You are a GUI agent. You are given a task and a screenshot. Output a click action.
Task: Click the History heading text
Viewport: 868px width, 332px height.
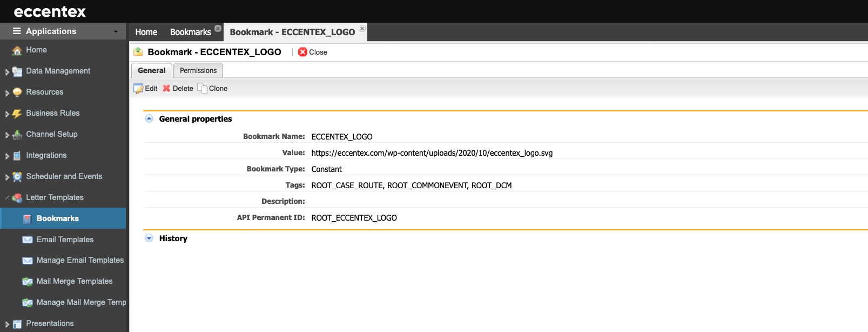coord(173,238)
